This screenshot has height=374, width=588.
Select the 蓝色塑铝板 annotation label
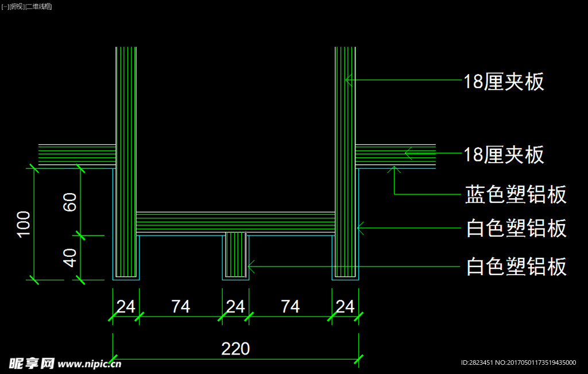[516, 194]
